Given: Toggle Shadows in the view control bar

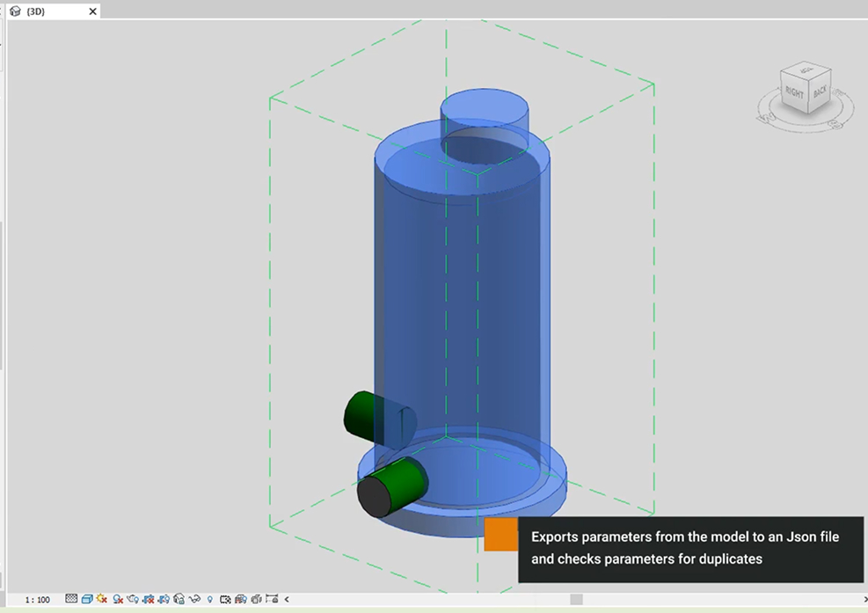Looking at the screenshot, I should pos(118,600).
